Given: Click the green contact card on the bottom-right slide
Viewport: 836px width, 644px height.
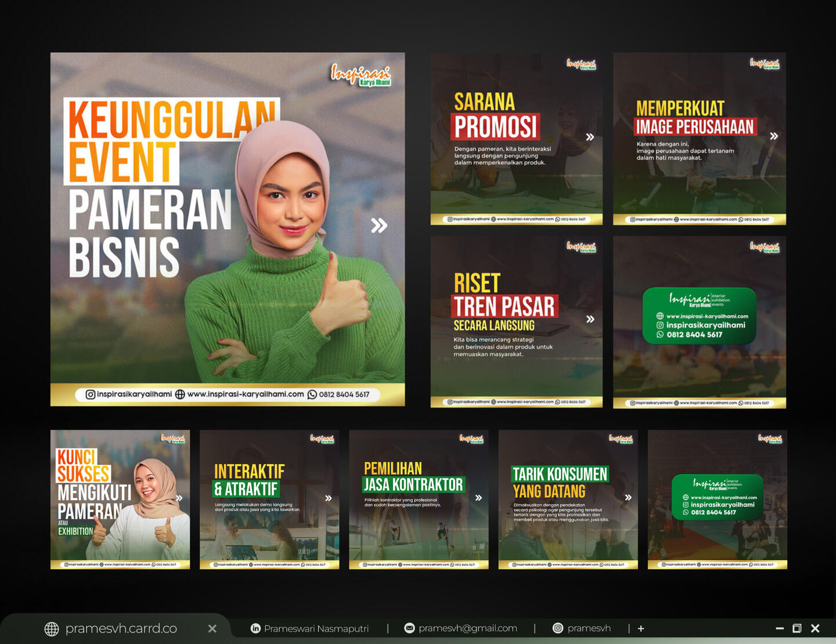Looking at the screenshot, I should [x=718, y=498].
